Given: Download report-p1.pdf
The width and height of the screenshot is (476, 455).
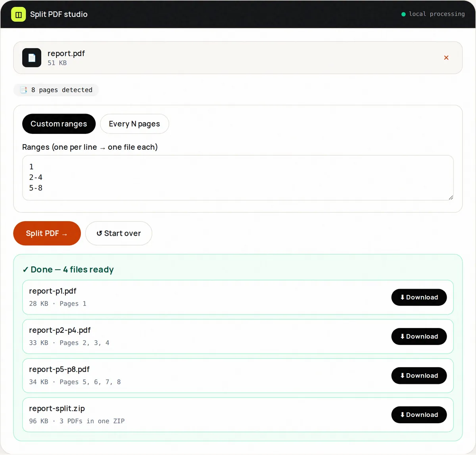Looking at the screenshot, I should [x=419, y=297].
